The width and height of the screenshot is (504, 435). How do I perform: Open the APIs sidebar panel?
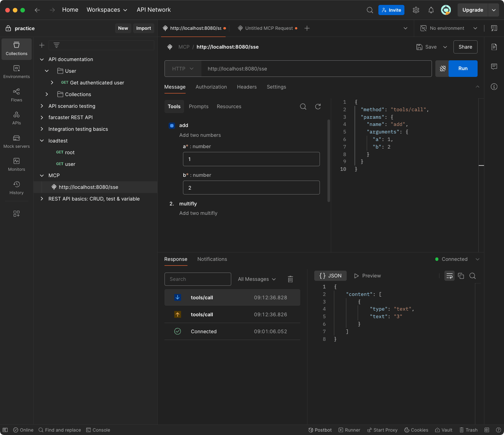[17, 118]
